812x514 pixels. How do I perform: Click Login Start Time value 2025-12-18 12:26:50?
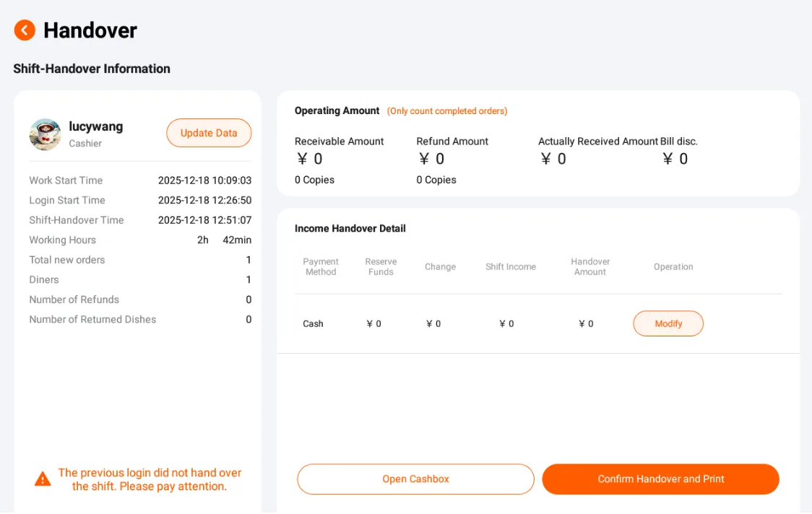(204, 200)
